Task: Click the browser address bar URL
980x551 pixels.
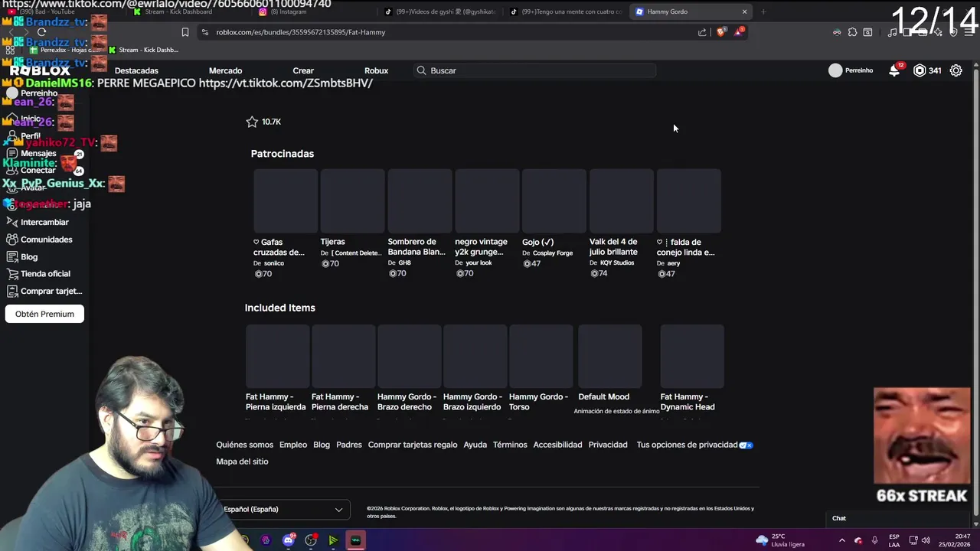Action: tap(301, 32)
